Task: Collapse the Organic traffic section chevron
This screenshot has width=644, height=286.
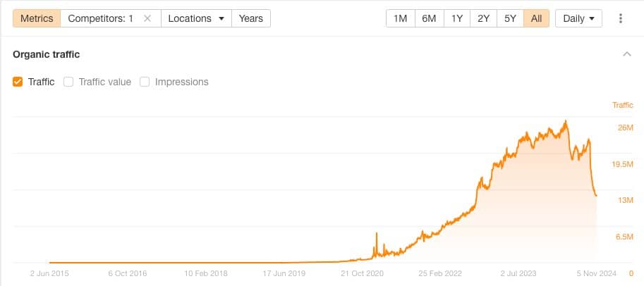Action: tap(627, 54)
